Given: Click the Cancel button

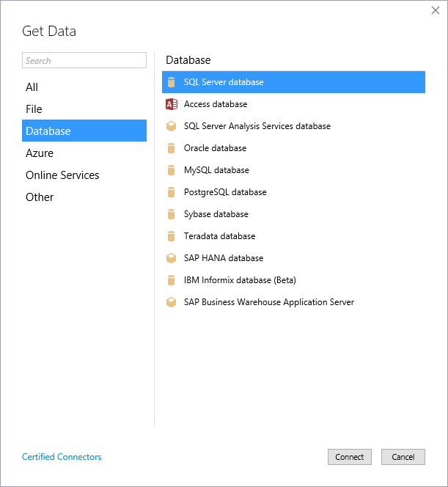Looking at the screenshot, I should pyautogui.click(x=403, y=457).
